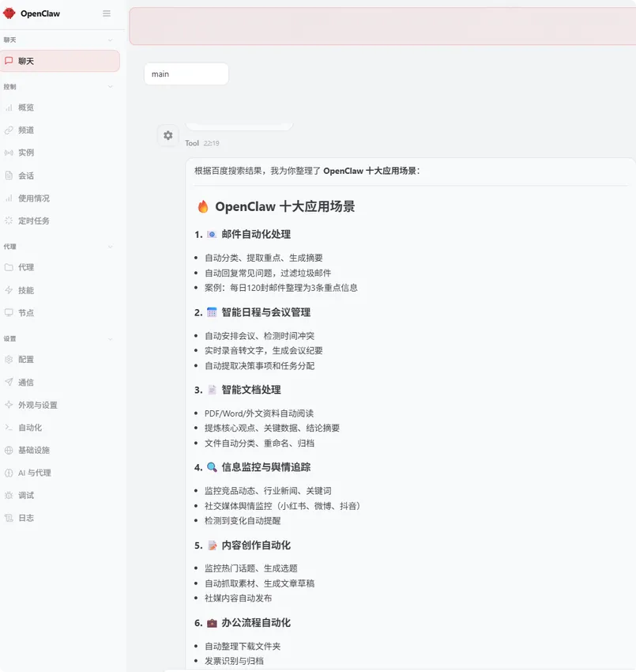Click heading OpenClaw 十大应用场景
Image resolution: width=636 pixels, height=672 pixels.
284,206
